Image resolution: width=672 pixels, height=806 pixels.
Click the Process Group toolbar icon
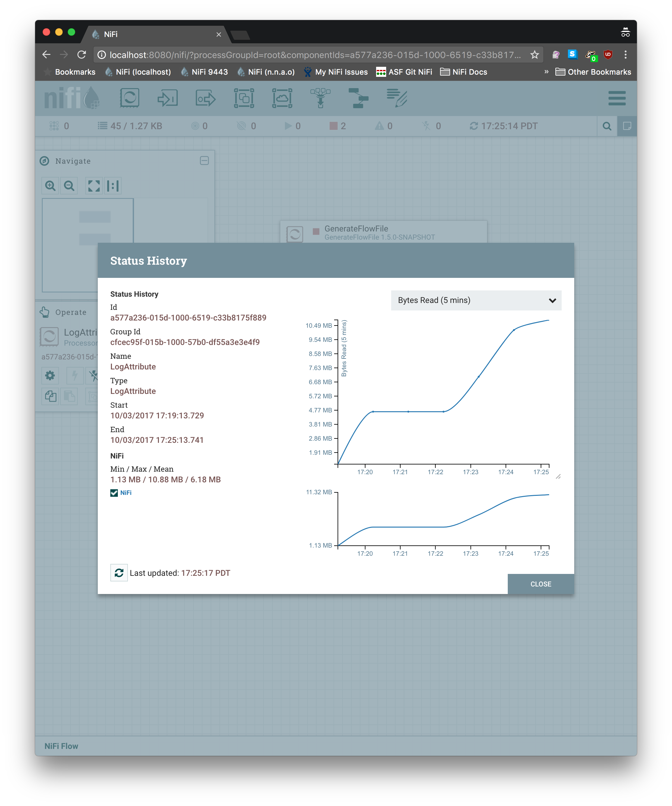[x=244, y=98]
